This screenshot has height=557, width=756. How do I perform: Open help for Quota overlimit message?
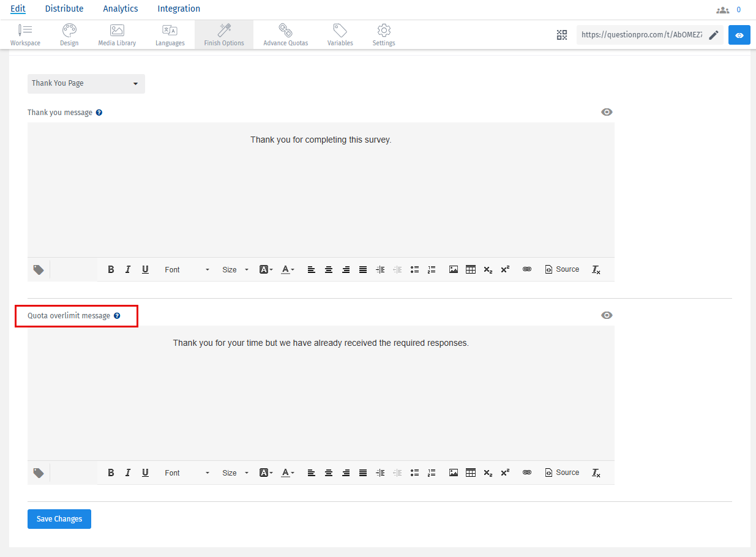click(117, 316)
